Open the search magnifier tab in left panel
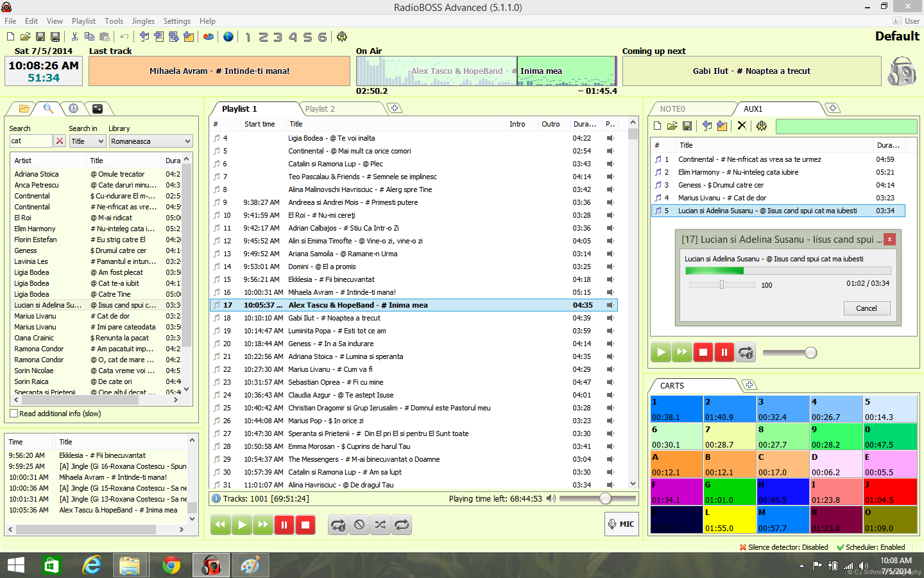 click(x=49, y=109)
